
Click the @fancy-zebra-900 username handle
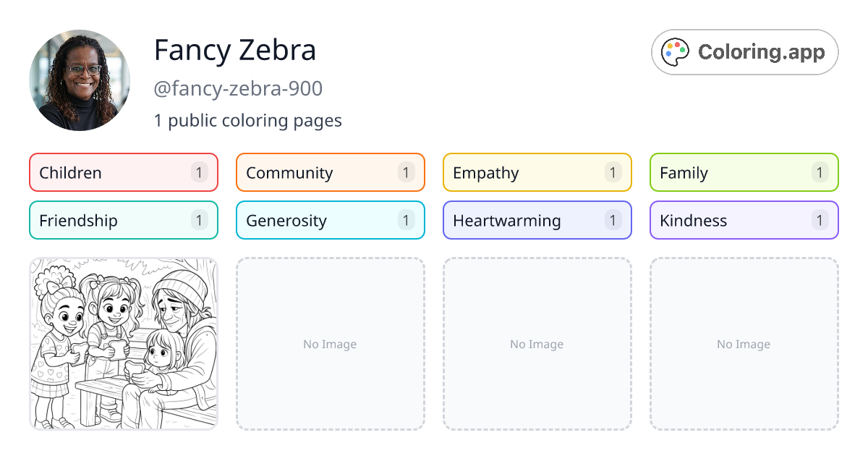(x=238, y=88)
